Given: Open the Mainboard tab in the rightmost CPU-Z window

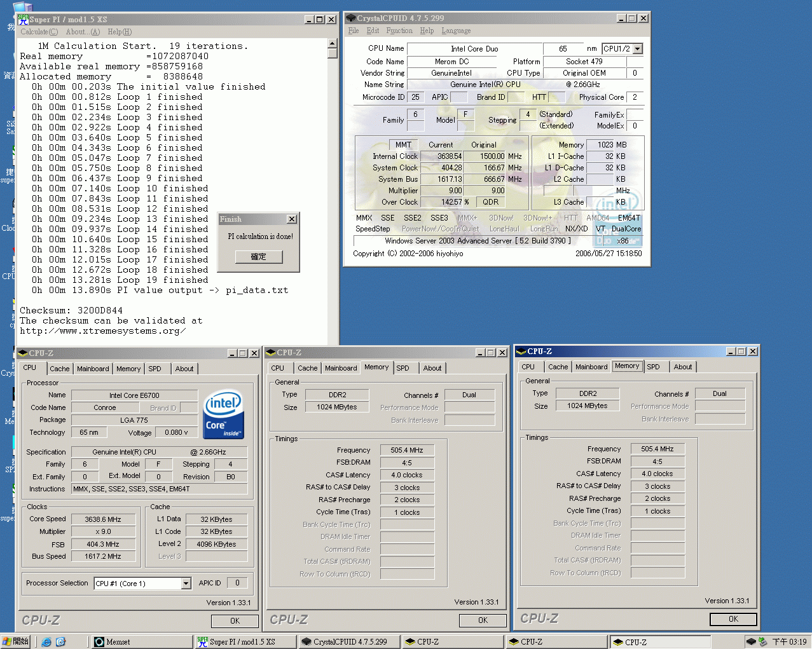Looking at the screenshot, I should point(591,367).
